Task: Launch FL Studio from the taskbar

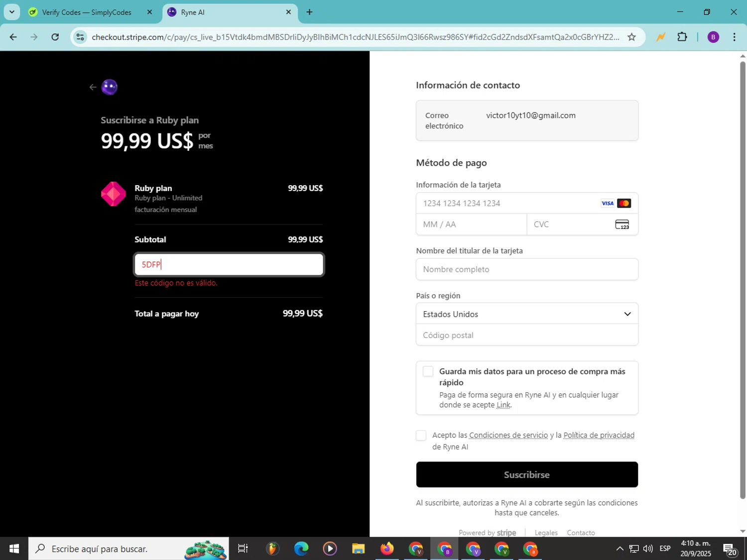Action: 272,549
